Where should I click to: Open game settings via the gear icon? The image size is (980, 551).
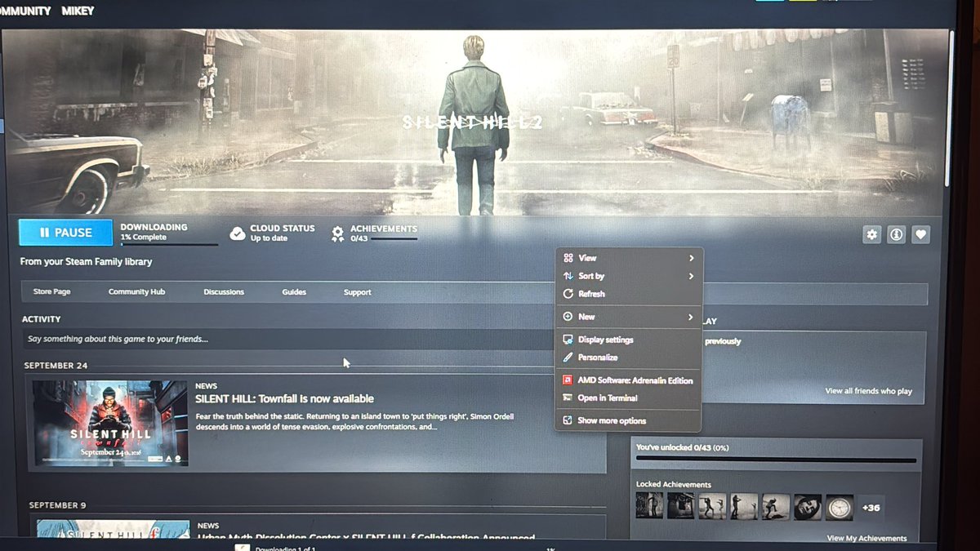(872, 235)
